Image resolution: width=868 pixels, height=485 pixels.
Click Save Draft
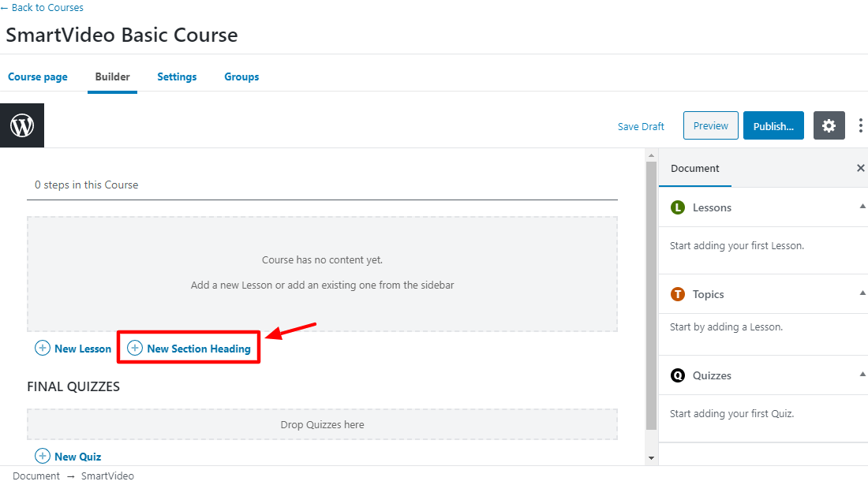[x=641, y=127]
